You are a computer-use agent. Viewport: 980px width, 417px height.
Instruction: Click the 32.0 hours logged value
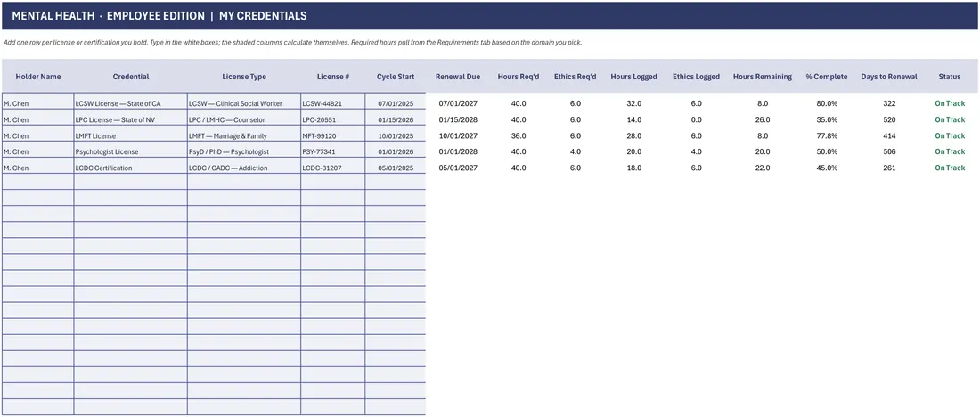click(x=633, y=103)
